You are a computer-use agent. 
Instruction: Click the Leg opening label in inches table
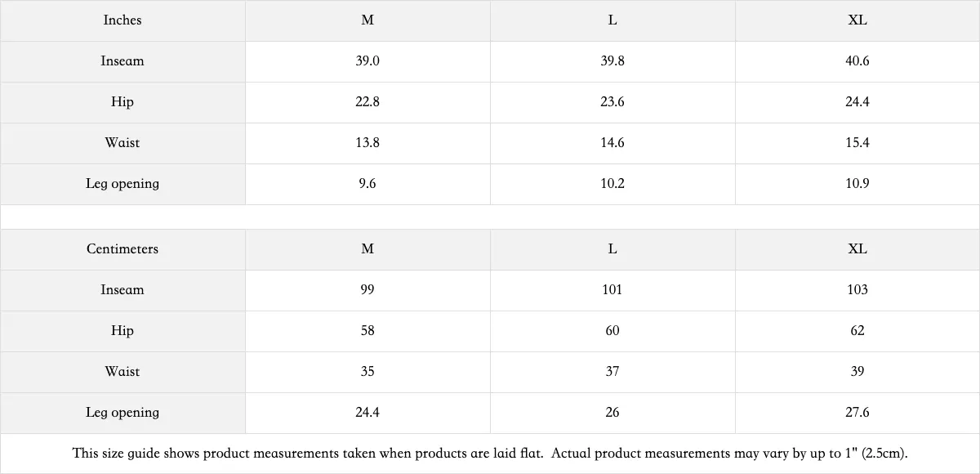pyautogui.click(x=122, y=184)
